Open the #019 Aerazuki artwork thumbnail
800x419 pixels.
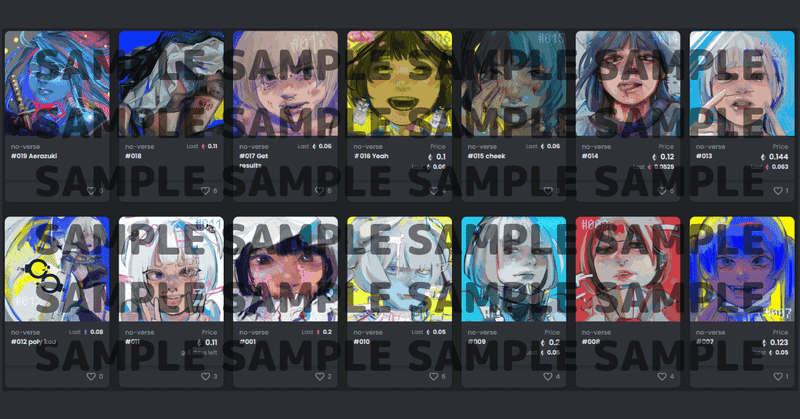tap(57, 84)
